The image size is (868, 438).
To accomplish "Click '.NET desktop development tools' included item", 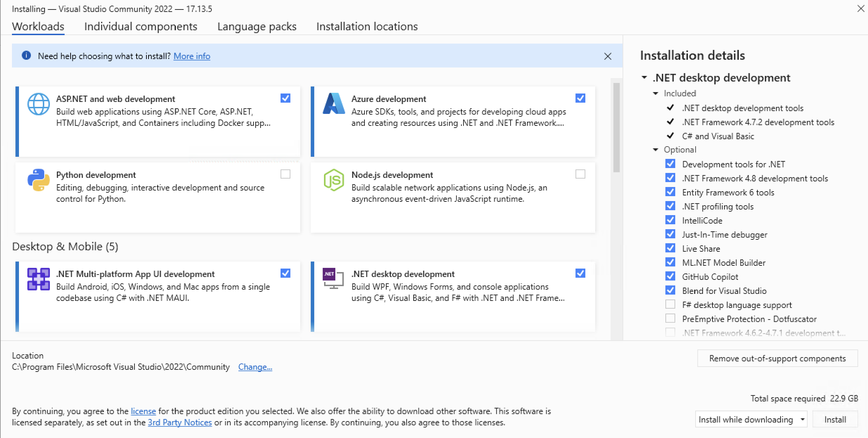I will click(x=743, y=108).
